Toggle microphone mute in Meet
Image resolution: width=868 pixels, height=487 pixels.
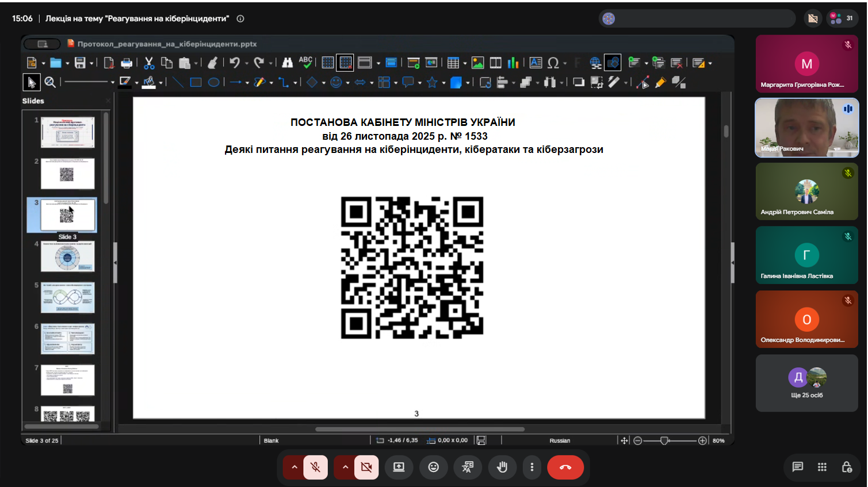315,467
